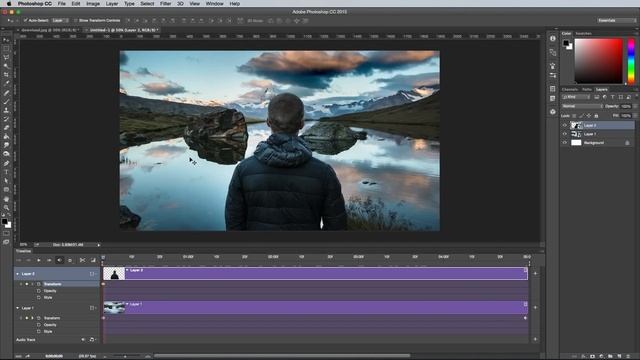Mute the Audio Track speaker
This screenshot has width=640, height=360.
[x=83, y=340]
